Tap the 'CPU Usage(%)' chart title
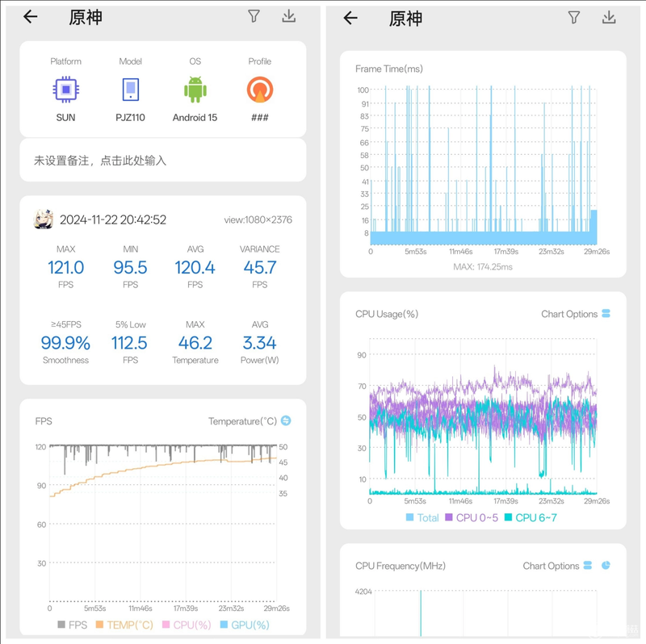This screenshot has width=646, height=644. 387,314
